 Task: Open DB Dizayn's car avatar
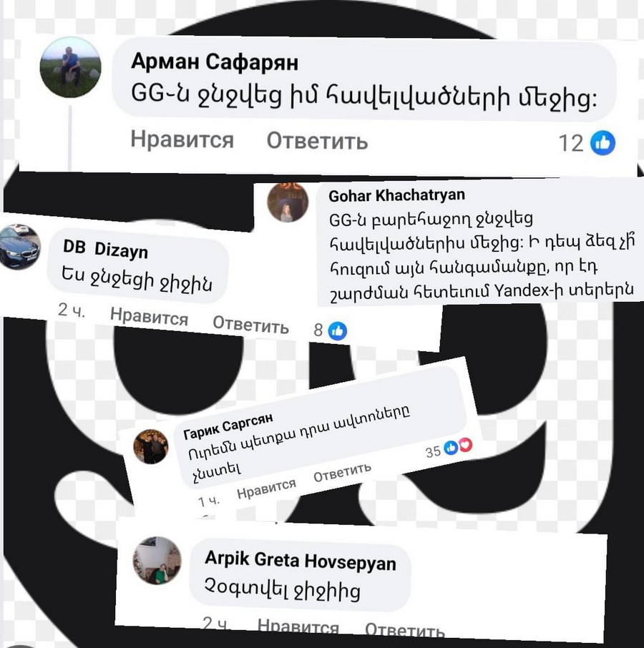pyautogui.click(x=19, y=246)
